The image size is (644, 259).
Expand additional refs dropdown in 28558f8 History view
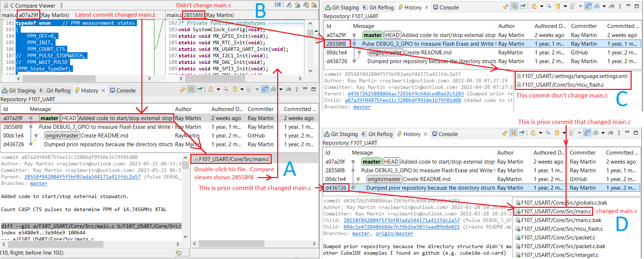tap(604, 6)
